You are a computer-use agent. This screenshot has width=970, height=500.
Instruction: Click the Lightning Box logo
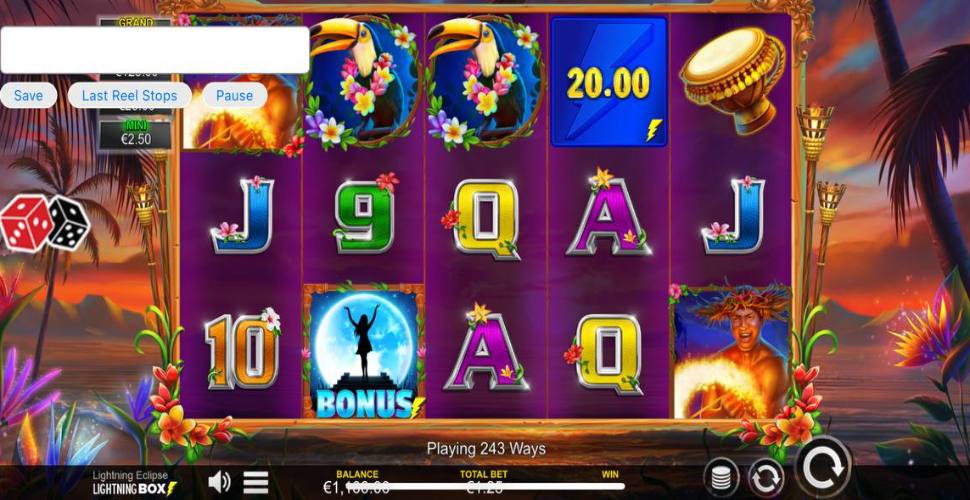(134, 484)
